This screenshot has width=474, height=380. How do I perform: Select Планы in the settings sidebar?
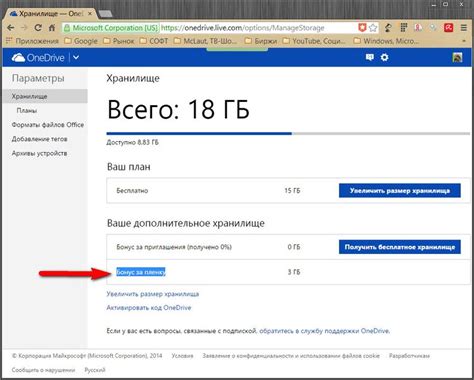tap(27, 110)
